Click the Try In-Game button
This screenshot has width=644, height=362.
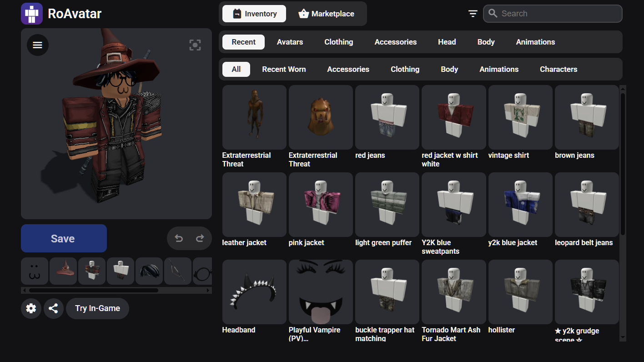(x=97, y=308)
